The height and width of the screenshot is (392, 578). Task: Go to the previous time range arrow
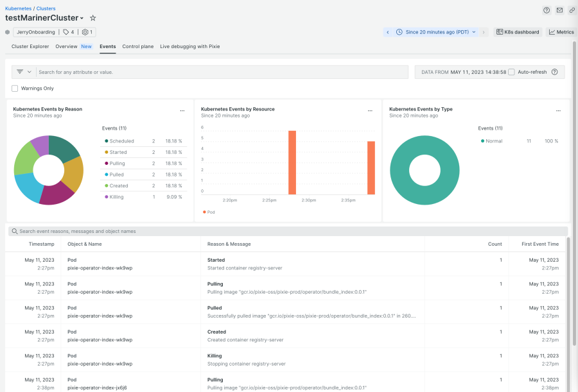click(x=388, y=32)
